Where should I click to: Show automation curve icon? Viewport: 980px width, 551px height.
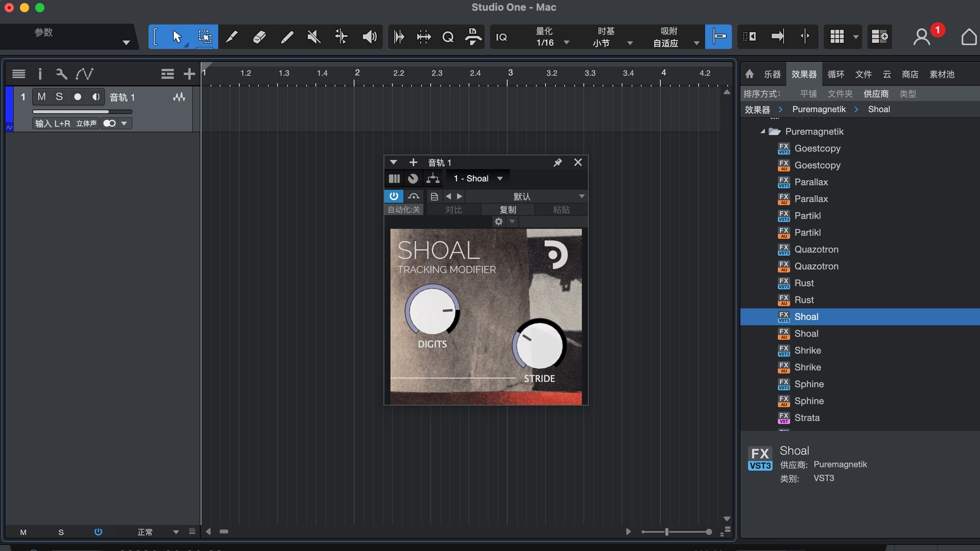tap(84, 74)
